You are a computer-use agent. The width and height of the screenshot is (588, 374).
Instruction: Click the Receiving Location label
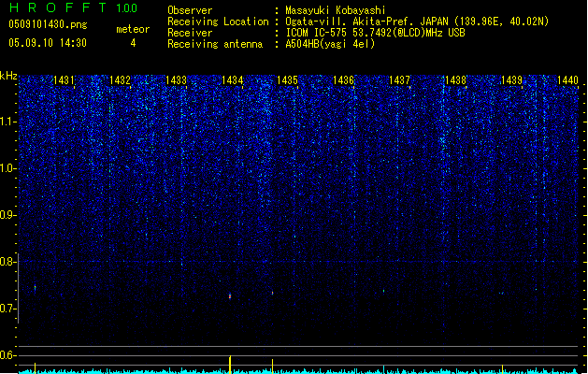[218, 22]
